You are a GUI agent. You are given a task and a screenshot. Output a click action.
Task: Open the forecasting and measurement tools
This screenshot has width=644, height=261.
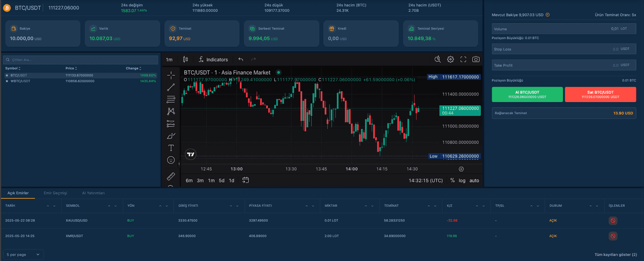coord(171,124)
